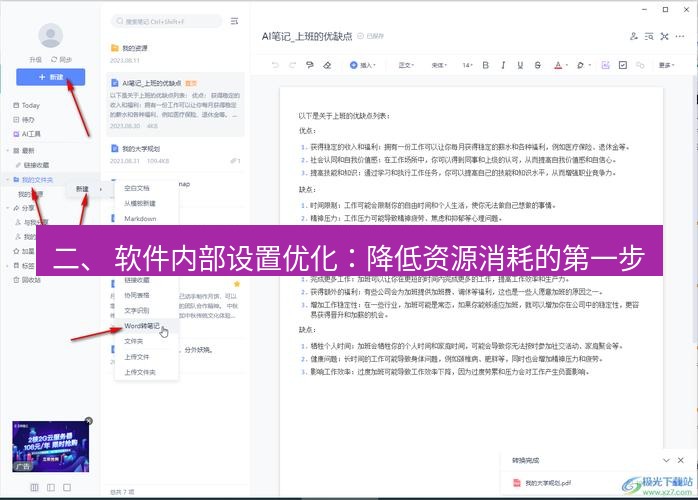Click the user avatar picture

tap(50, 35)
